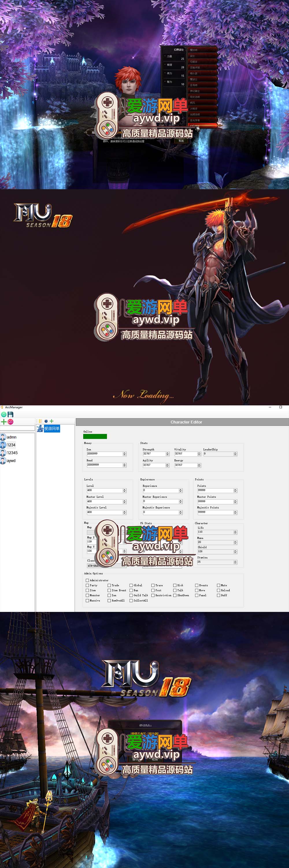The height and width of the screenshot is (868, 289).
Task: Tick the Guild Talk admin option
Action: pyautogui.click(x=131, y=595)
